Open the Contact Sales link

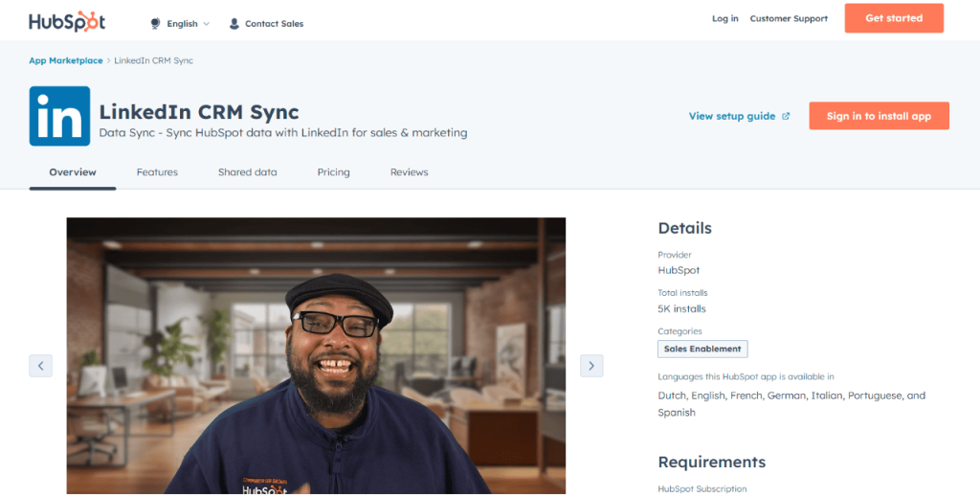pos(274,24)
